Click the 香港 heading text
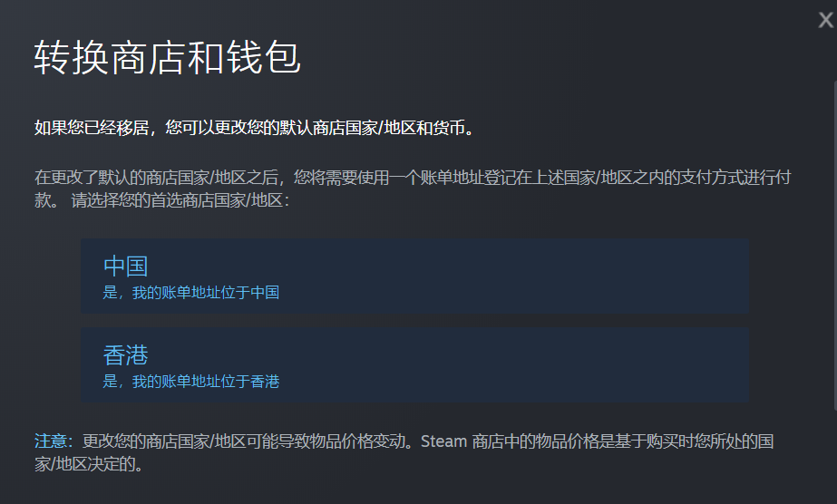Image resolution: width=837 pixels, height=504 pixels. click(x=125, y=355)
